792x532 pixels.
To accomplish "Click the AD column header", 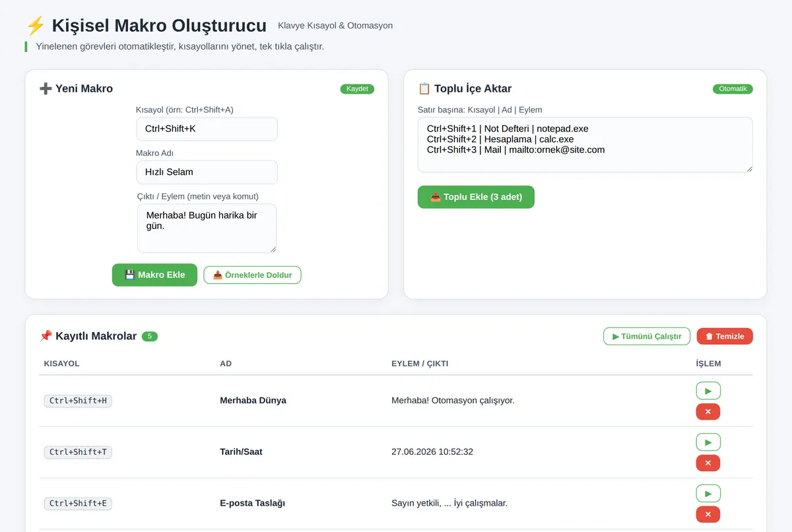I will point(226,364).
